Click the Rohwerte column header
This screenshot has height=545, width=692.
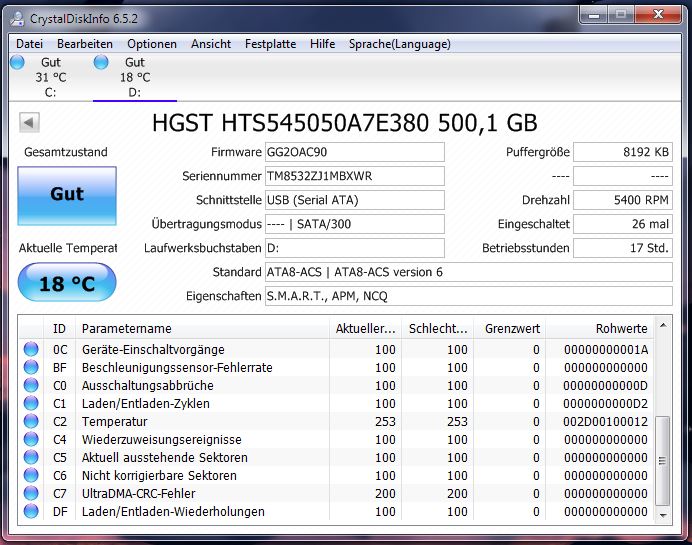pyautogui.click(x=599, y=328)
